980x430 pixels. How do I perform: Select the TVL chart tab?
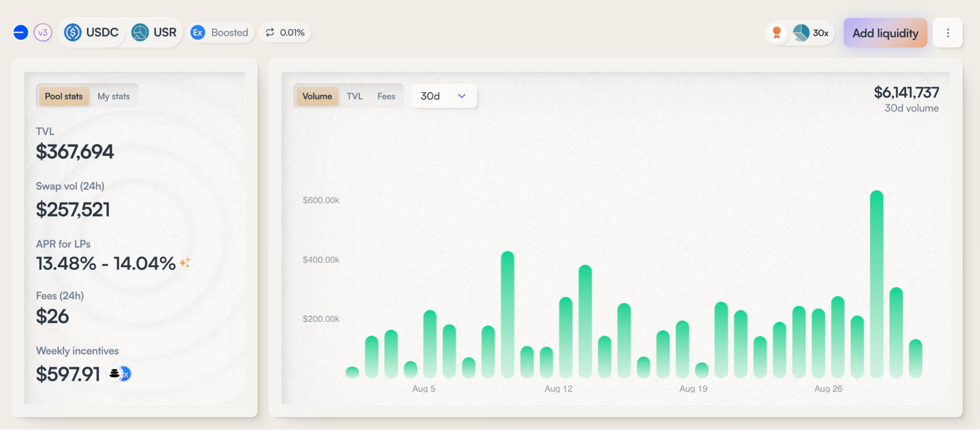pos(354,96)
